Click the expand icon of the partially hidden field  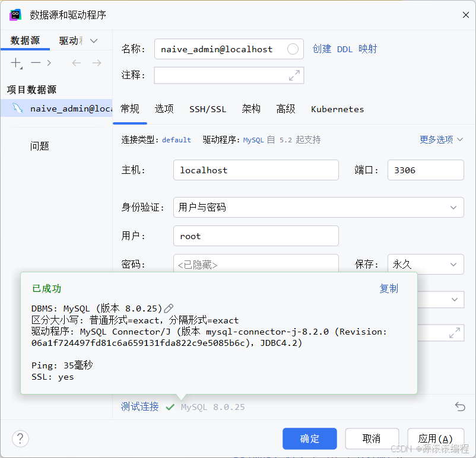coord(455,333)
